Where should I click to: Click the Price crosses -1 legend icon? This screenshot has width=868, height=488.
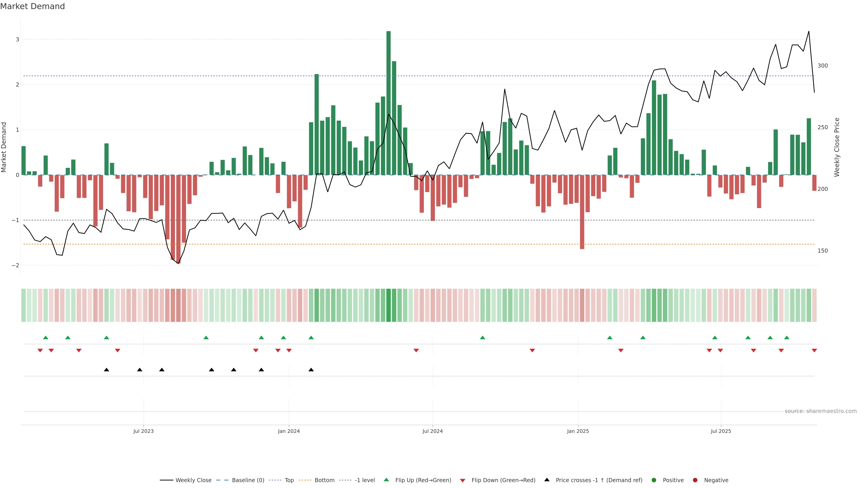coord(547,480)
